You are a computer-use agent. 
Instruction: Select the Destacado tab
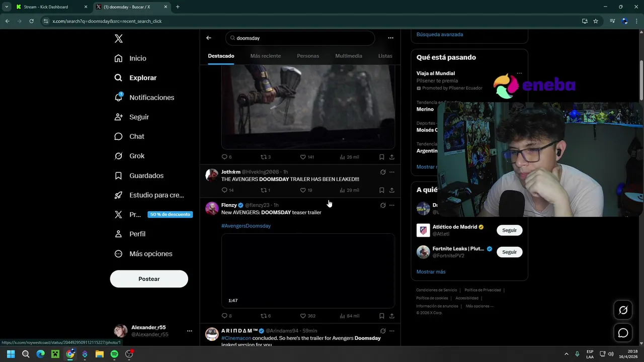point(221,56)
